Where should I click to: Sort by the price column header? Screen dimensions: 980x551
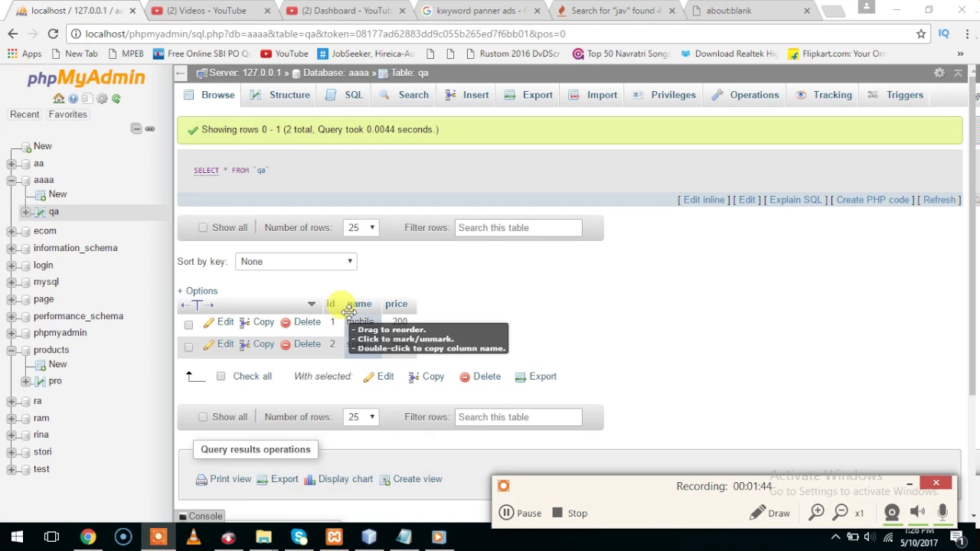pos(396,304)
